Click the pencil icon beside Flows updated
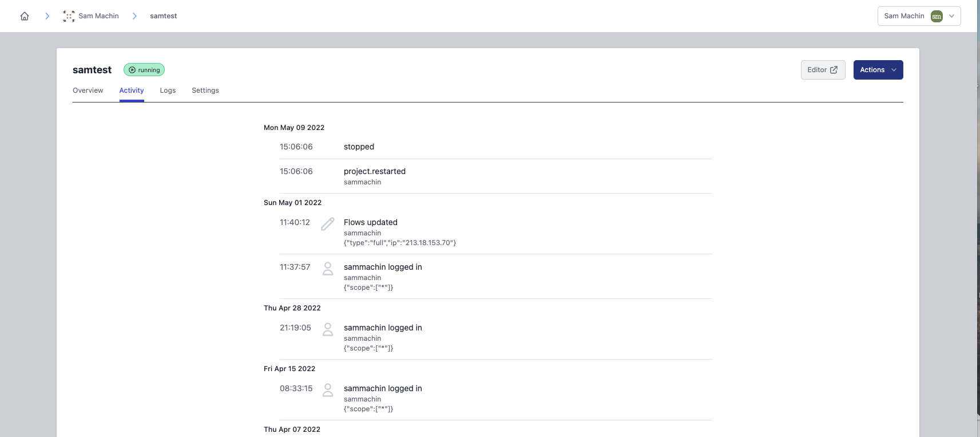This screenshot has width=980, height=437. [328, 224]
